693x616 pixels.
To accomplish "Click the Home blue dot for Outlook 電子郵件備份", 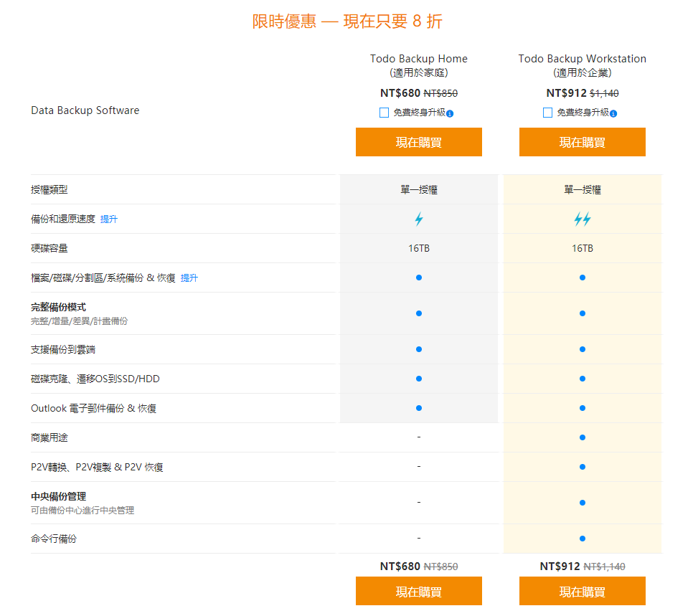I will pyautogui.click(x=419, y=408).
